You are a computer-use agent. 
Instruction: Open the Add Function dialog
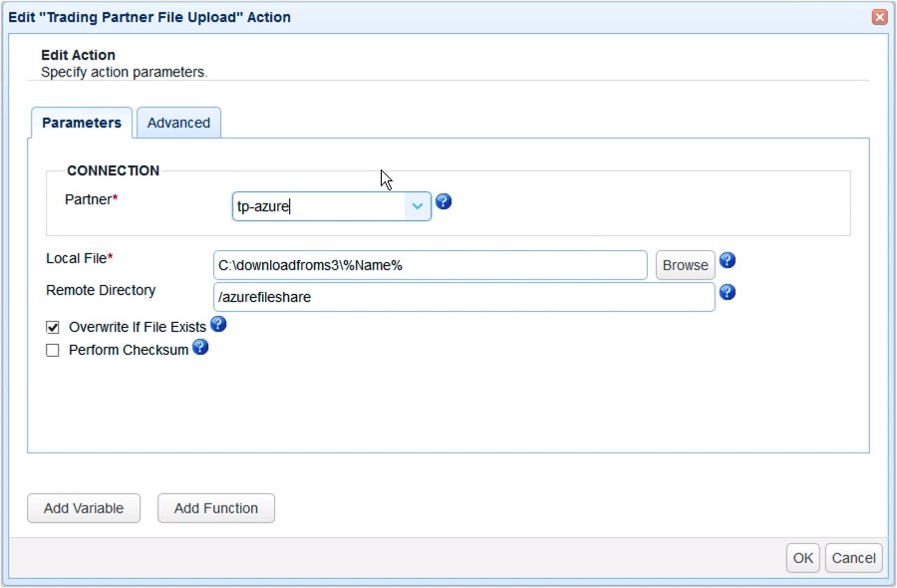click(x=215, y=508)
